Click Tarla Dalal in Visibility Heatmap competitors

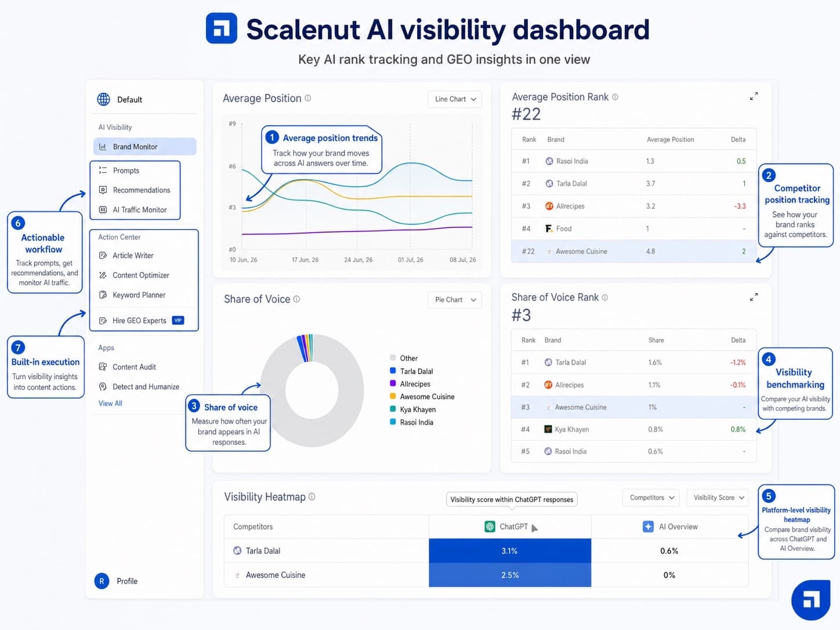(x=263, y=551)
